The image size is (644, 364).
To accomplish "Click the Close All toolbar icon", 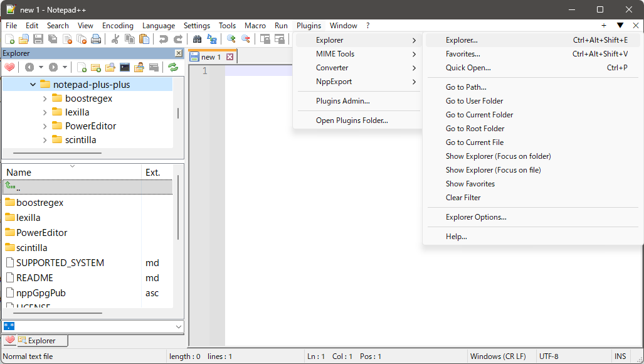I will coord(82,39).
